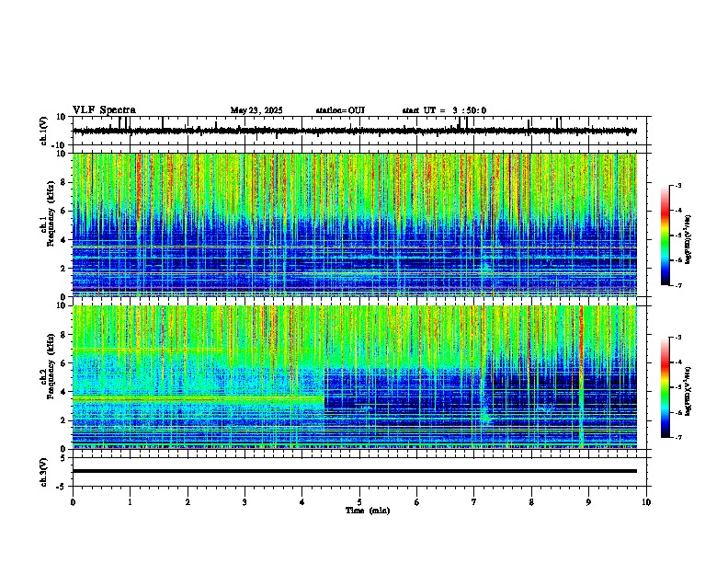The image size is (728, 563).
Task: Click tick label 10 on the Time axis
Action: click(x=646, y=502)
